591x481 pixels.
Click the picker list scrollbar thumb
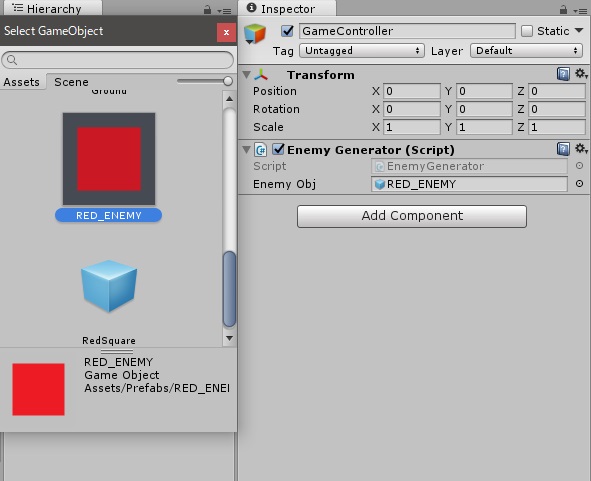tap(229, 289)
